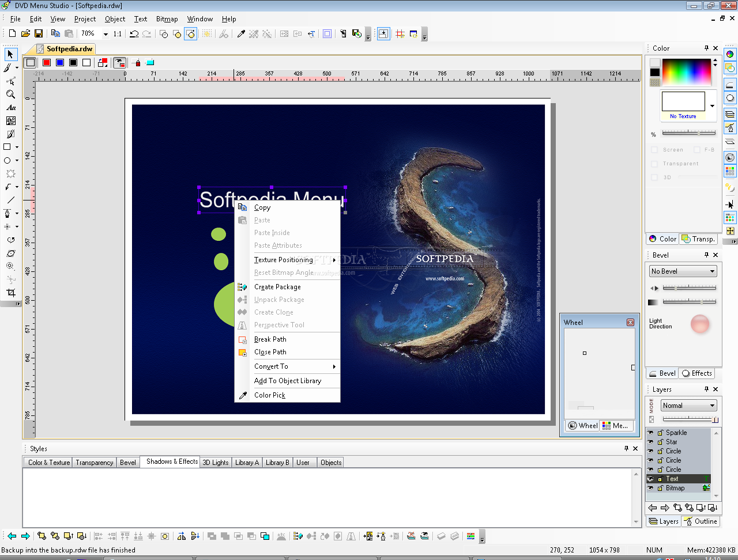Open the ellipse tool flyout arrow
Image resolution: width=738 pixels, height=560 pixels.
tap(17, 161)
